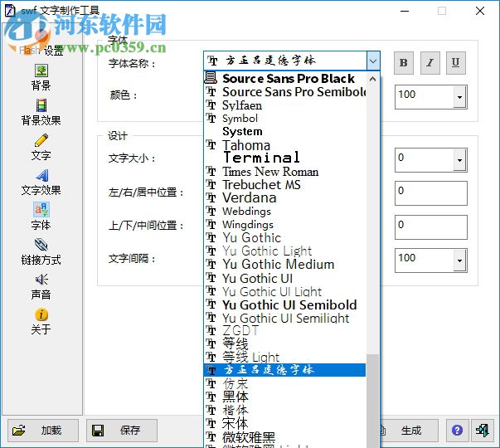Choose 等线 font entry
500x448 pixels.
click(x=284, y=343)
